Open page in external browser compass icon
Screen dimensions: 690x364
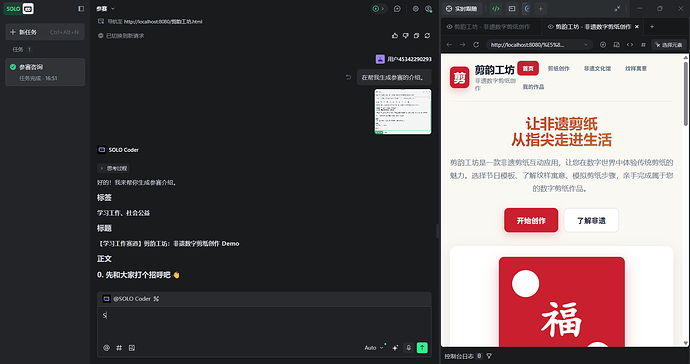pos(603,44)
